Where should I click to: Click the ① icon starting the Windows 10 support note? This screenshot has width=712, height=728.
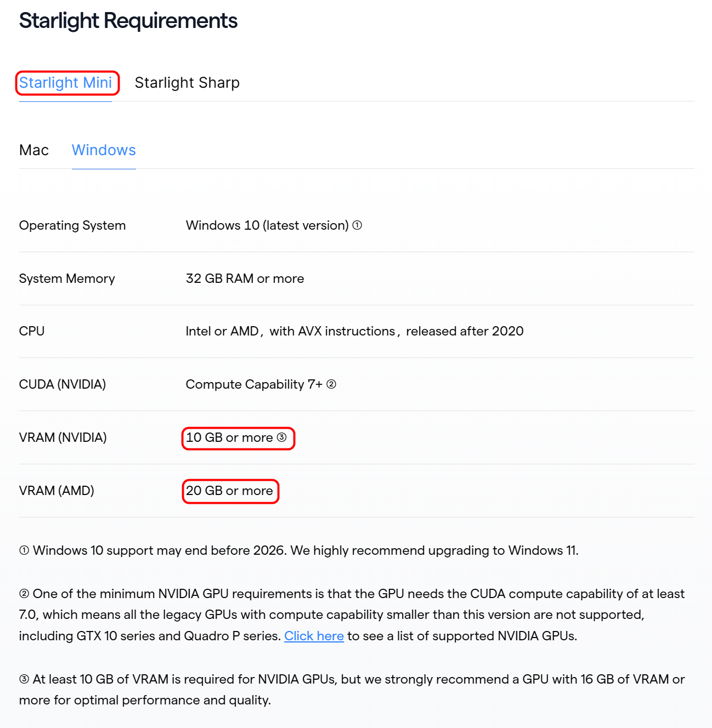point(24,550)
